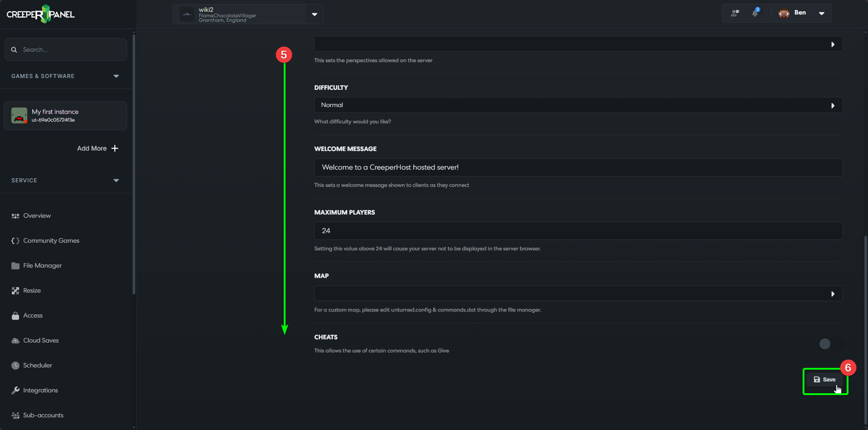The height and width of the screenshot is (430, 868).
Task: Collapse the Service section
Action: click(116, 180)
